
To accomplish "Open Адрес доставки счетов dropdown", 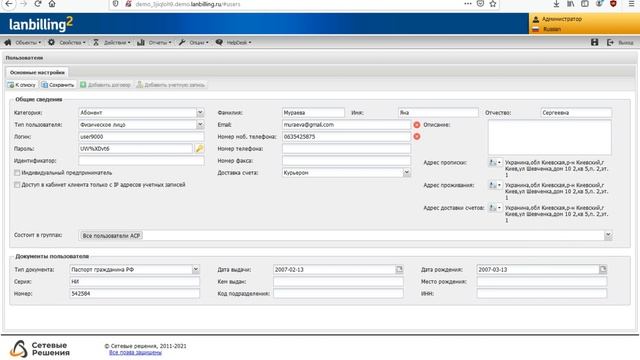I will click(x=495, y=208).
